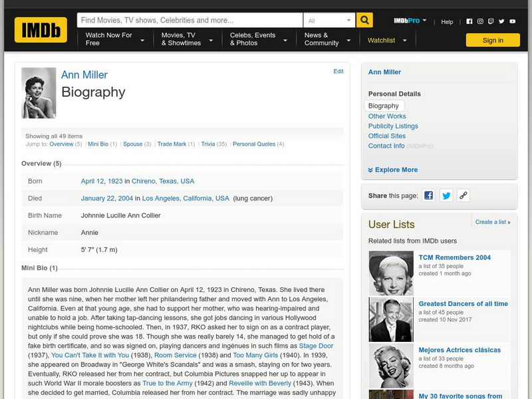Jump to Personal Quotes section
532x399 pixels.
point(254,144)
